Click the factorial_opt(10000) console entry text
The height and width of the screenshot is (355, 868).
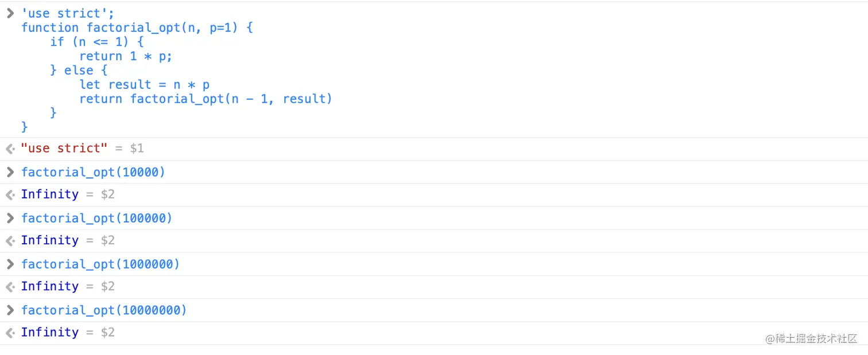pos(93,172)
